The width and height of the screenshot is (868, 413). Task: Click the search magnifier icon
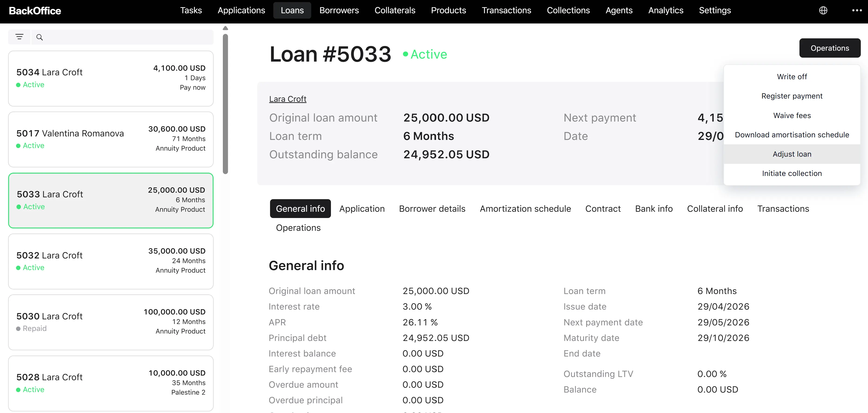(x=40, y=37)
